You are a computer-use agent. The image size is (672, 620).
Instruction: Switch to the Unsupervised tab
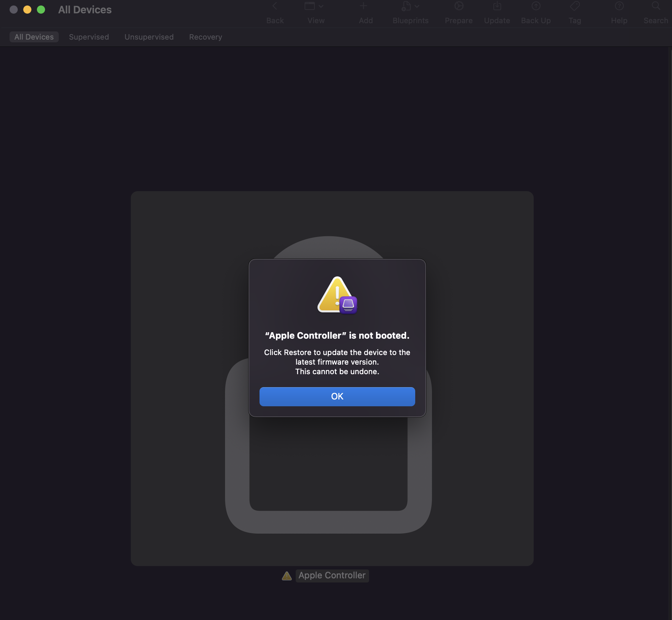click(x=149, y=37)
